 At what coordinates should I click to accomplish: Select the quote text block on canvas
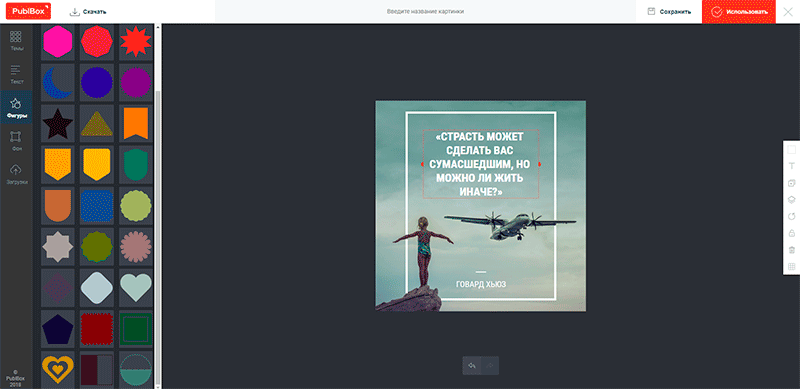pyautogui.click(x=481, y=164)
